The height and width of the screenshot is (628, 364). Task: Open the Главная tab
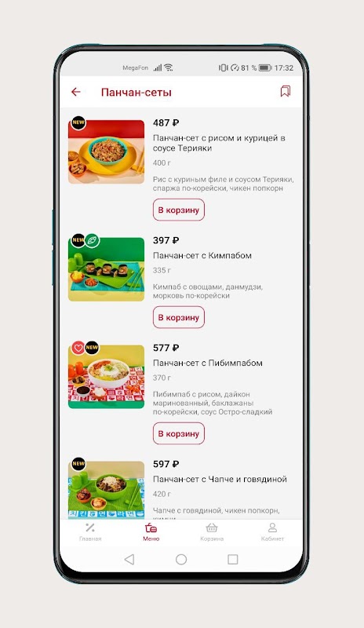(x=90, y=532)
